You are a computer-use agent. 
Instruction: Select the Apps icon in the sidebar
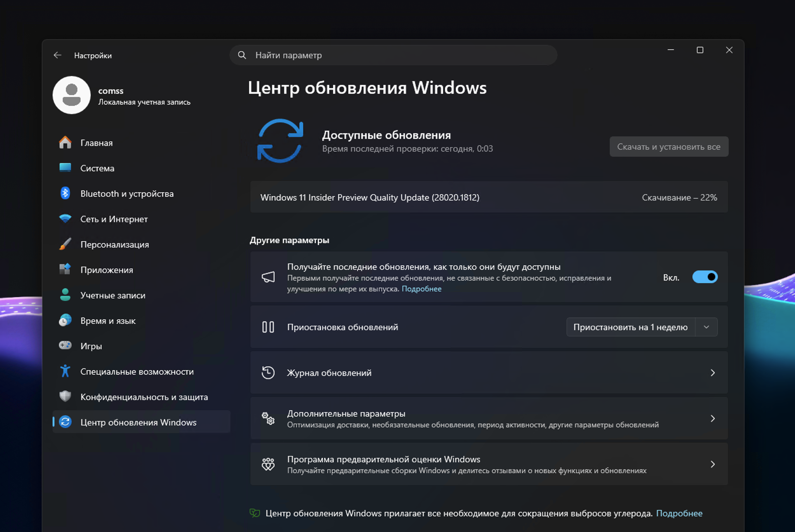tap(66, 270)
